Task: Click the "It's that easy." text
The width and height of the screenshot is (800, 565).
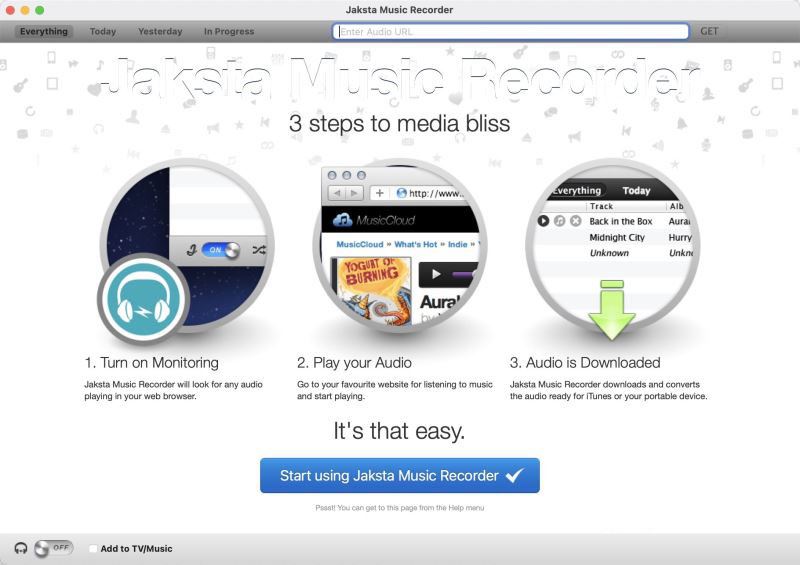Action: 399,431
